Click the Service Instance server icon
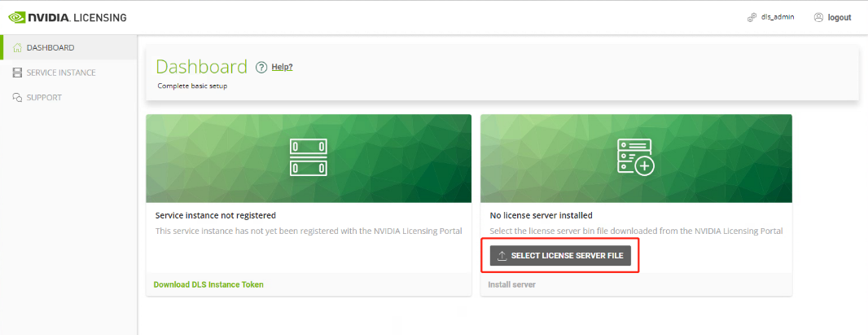Viewport: 868px width, 335px height. pos(17,73)
